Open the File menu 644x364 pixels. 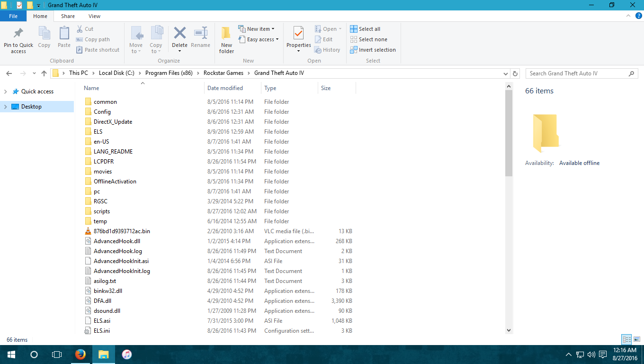point(13,16)
